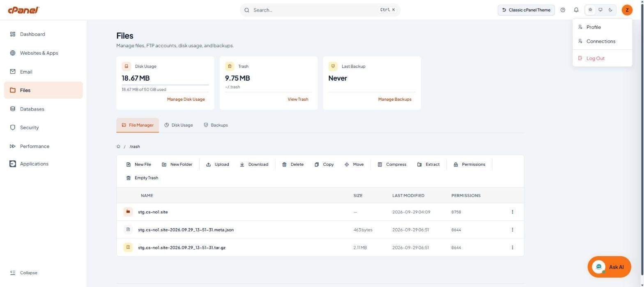Click the cPanel logo

pyautogui.click(x=23, y=10)
